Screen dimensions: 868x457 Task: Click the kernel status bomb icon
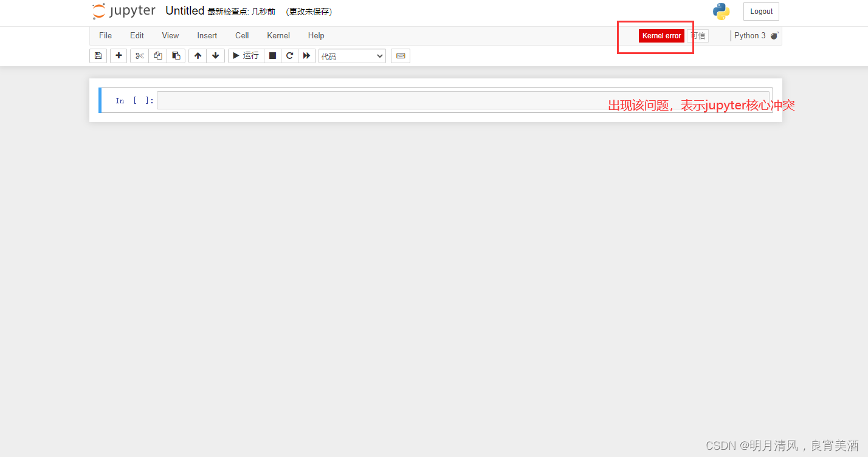coord(774,36)
